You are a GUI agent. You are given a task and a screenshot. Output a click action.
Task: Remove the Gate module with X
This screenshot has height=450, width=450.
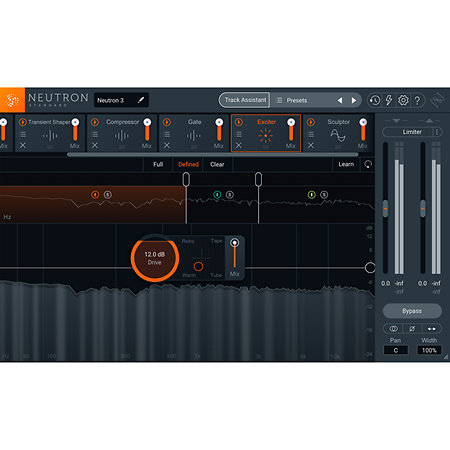(x=167, y=145)
